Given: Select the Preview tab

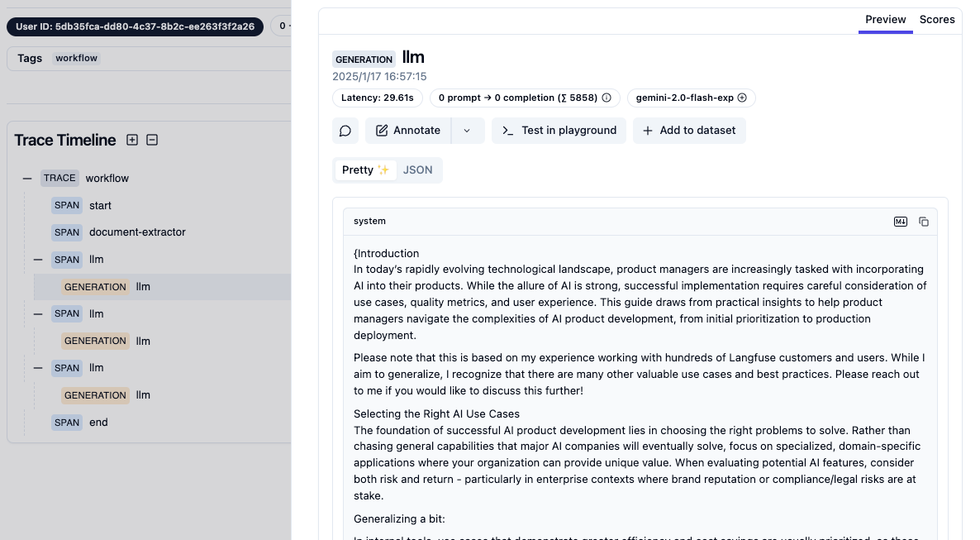Looking at the screenshot, I should [886, 19].
